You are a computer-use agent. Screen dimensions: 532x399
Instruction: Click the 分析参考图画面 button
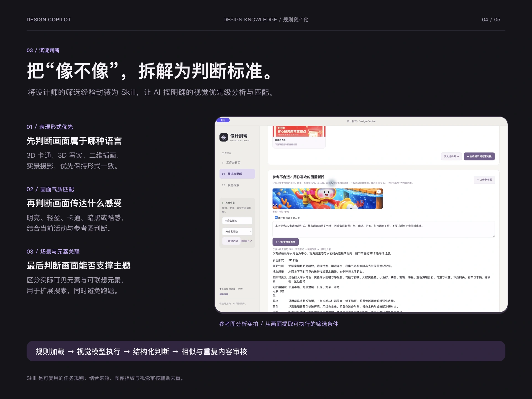tap(285, 242)
